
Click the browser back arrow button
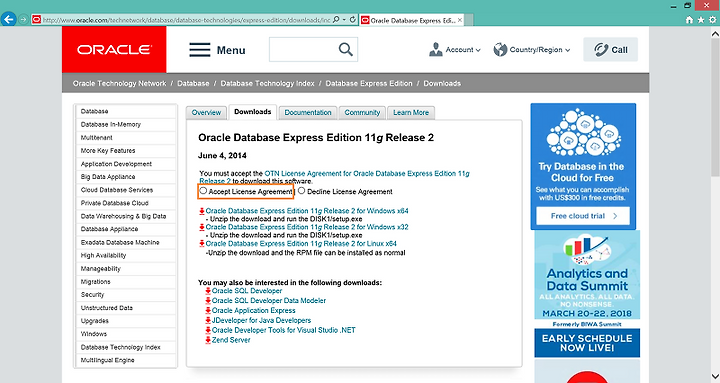[x=8, y=20]
